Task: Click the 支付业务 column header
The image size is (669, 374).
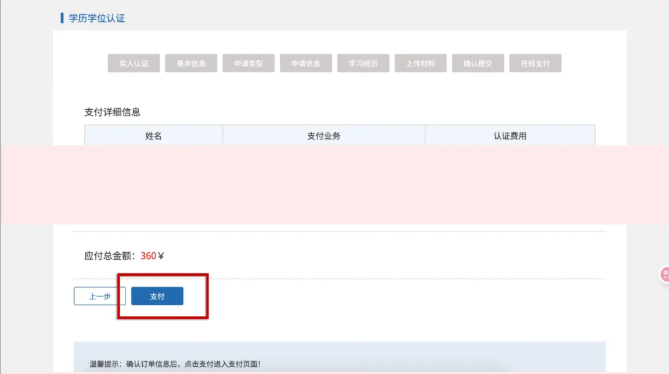Action: [x=323, y=136]
